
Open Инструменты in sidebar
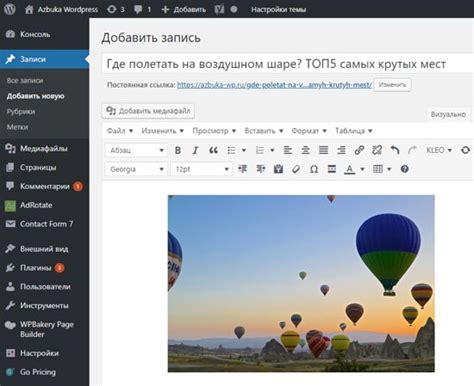click(44, 305)
